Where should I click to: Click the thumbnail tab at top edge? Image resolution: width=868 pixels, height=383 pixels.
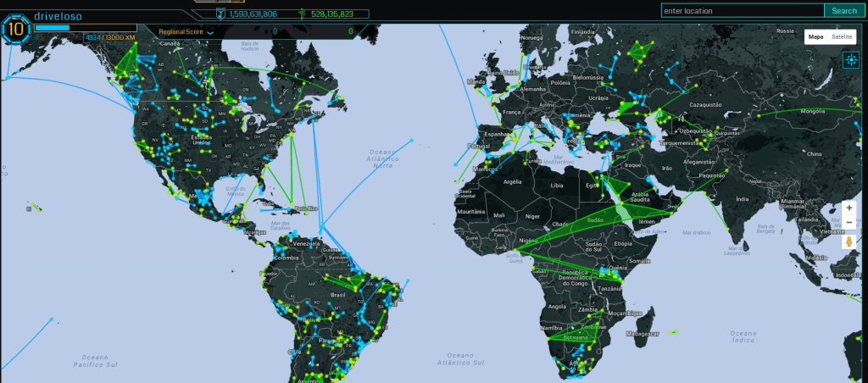(219, 2)
